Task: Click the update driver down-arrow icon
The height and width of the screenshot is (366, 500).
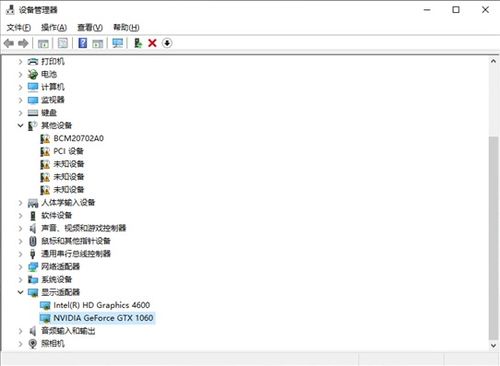Action: click(167, 43)
